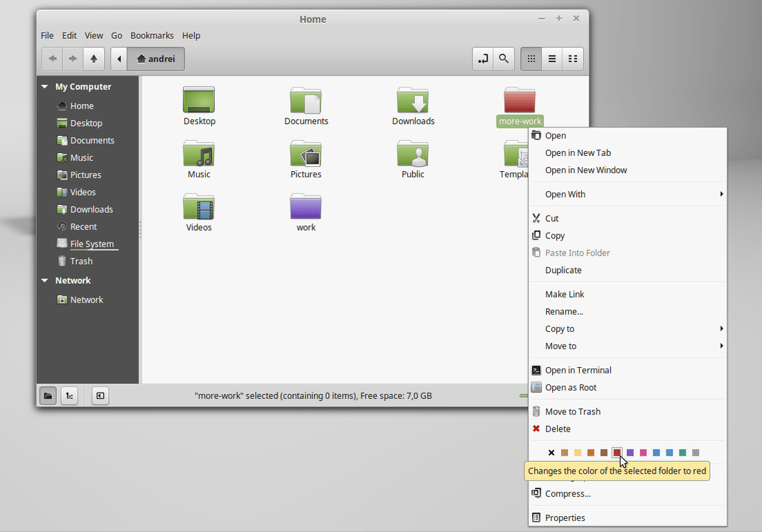Hide the sidebar via status bar icon
Screen dimensions: 762x532
(100, 396)
